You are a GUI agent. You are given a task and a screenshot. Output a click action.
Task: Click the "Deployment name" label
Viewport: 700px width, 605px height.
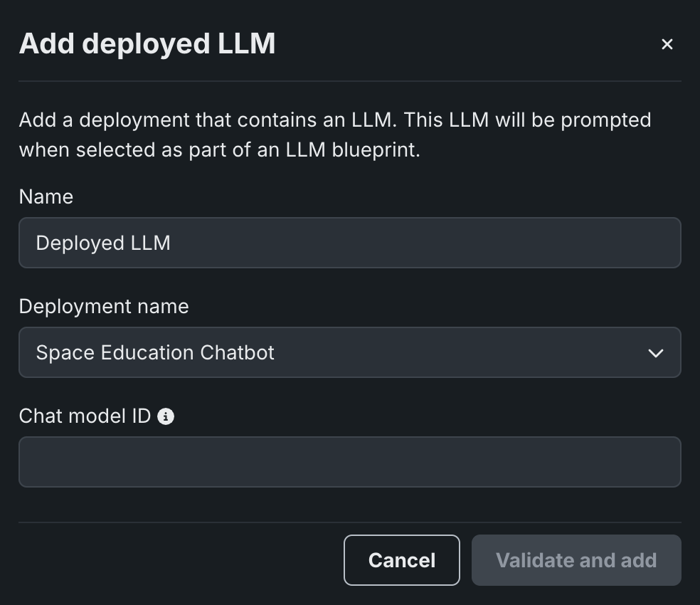coord(104,306)
